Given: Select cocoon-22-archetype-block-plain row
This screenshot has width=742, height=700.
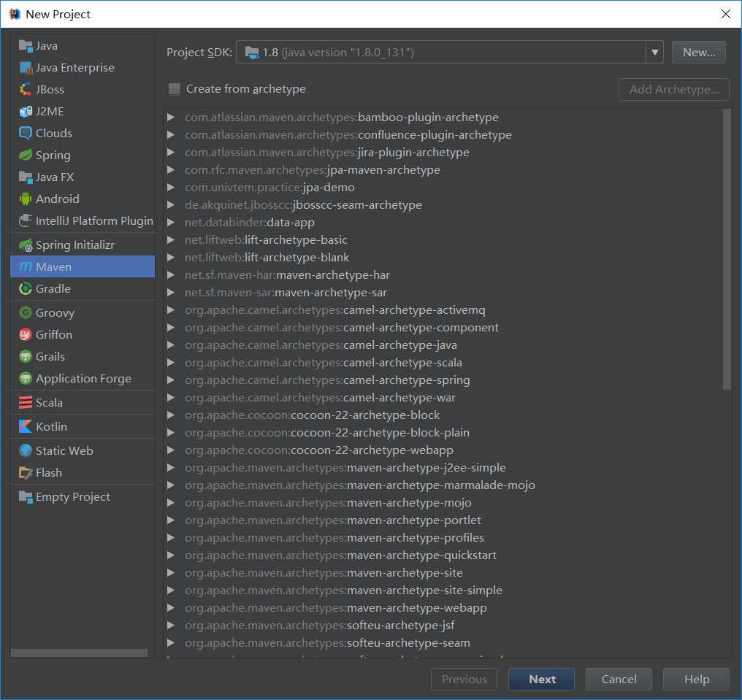Looking at the screenshot, I should (443, 432).
